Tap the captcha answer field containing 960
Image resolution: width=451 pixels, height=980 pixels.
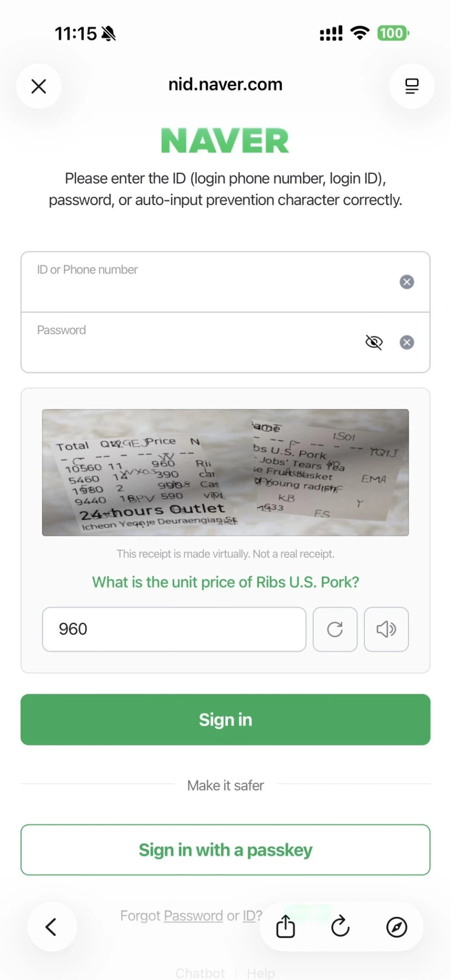[x=174, y=629]
